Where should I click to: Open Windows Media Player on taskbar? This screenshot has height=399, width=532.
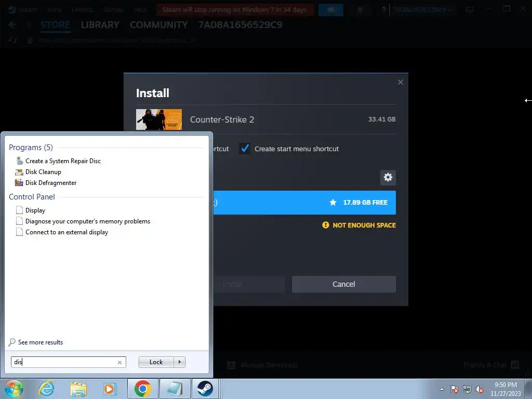110,389
